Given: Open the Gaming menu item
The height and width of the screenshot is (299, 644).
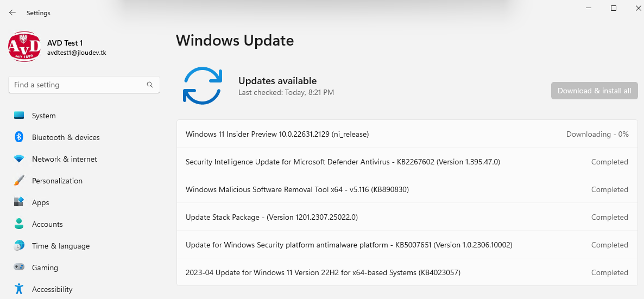Looking at the screenshot, I should pyautogui.click(x=45, y=268).
